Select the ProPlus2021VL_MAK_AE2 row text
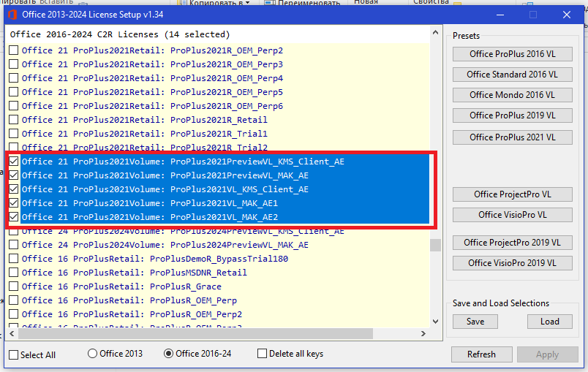Image resolution: width=588 pixels, height=372 pixels. (150, 217)
